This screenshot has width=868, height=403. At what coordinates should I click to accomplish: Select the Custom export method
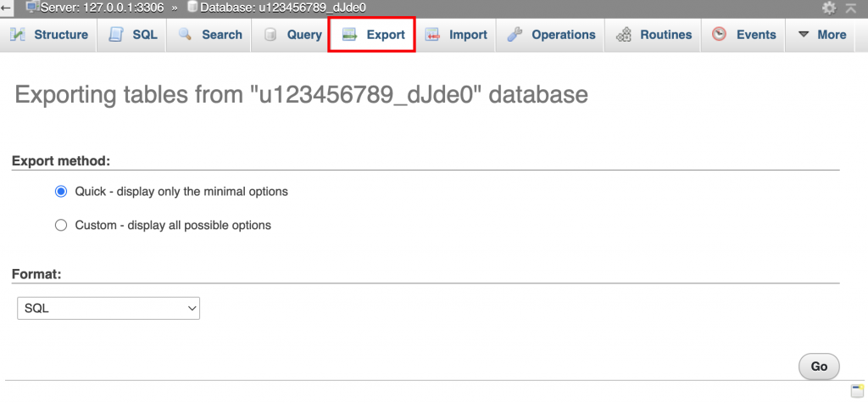[61, 226]
